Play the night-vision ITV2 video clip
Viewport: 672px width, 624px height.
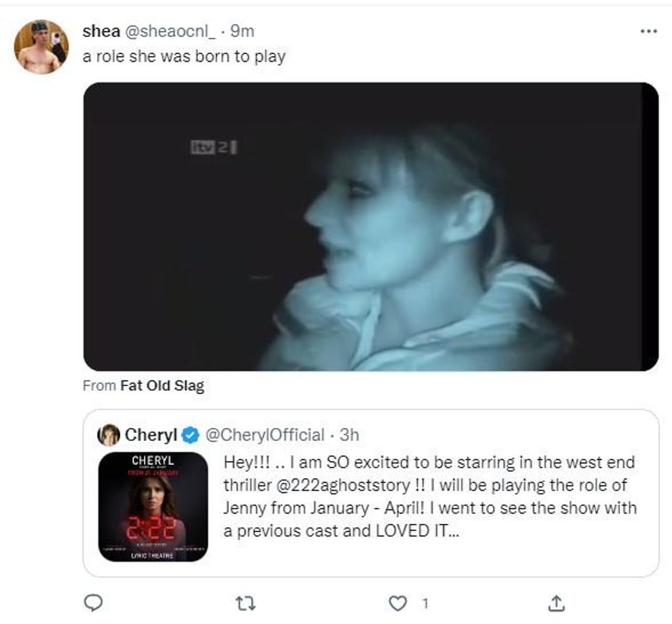tap(370, 227)
